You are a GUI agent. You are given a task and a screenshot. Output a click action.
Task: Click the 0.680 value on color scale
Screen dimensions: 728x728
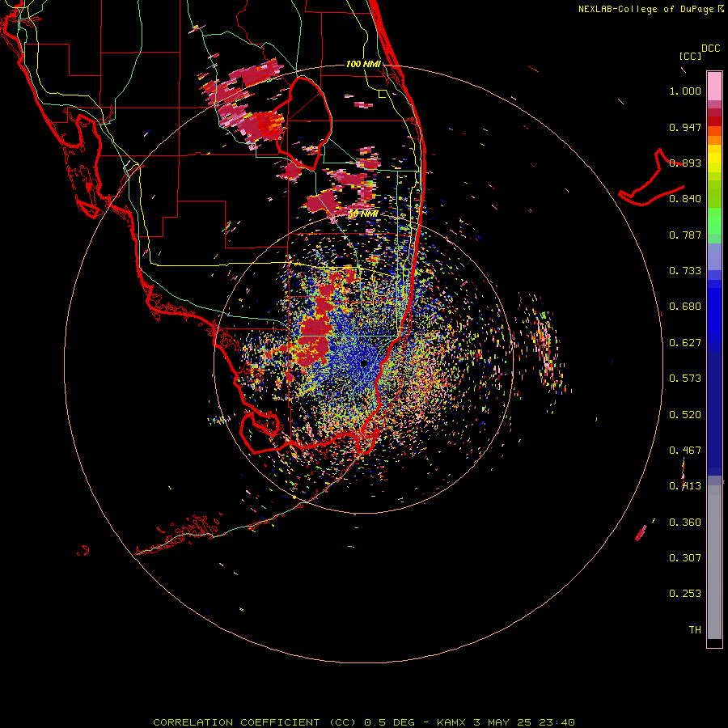pos(685,307)
